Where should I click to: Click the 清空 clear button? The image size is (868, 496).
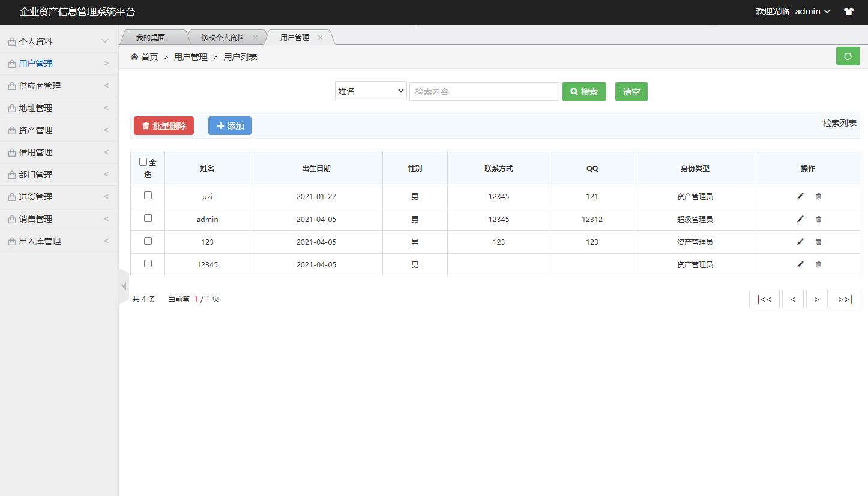pos(631,91)
